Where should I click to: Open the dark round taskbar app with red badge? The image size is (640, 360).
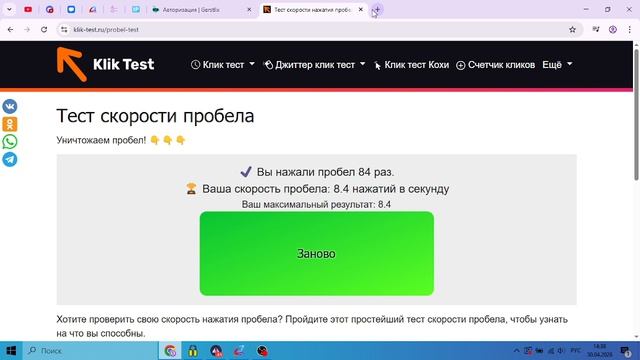coord(216,351)
